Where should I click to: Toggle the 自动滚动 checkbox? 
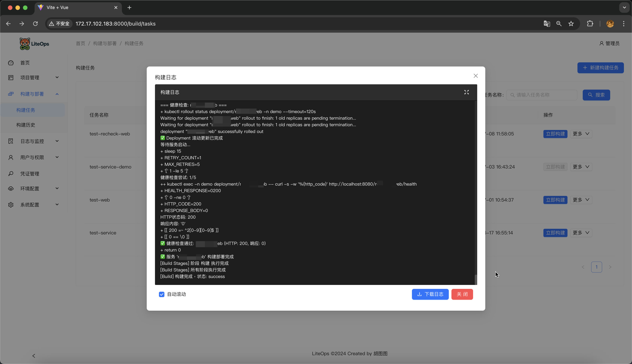click(x=162, y=294)
